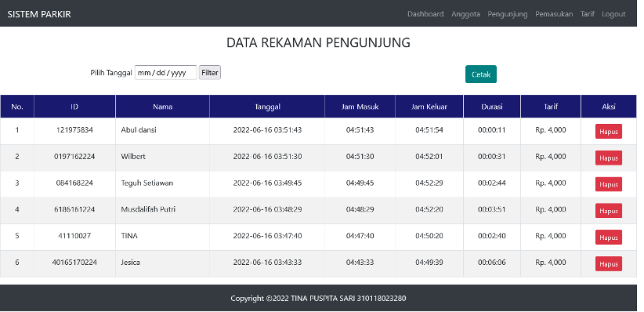Remove Jesica's visitor record

609,264
